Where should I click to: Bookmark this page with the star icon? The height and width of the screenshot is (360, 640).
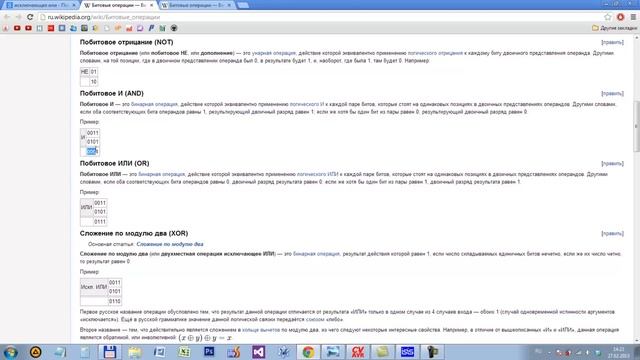click(608, 17)
